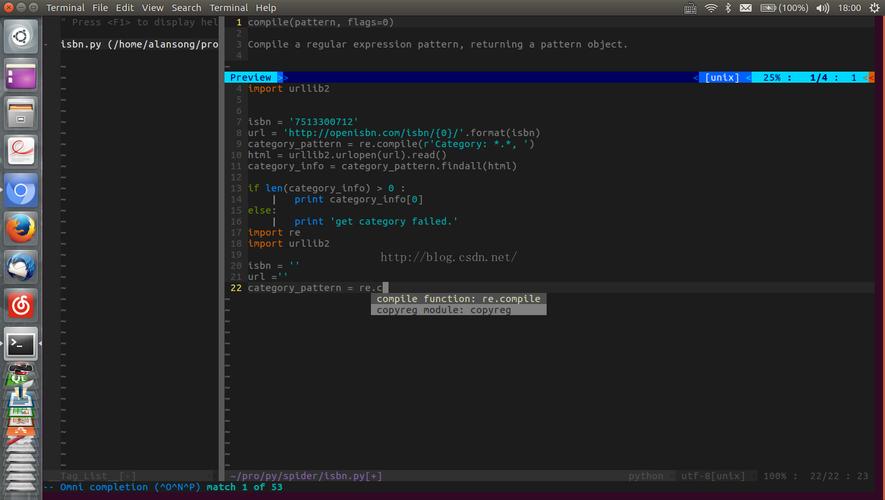Click the 25% indicator in preview status line

click(x=772, y=77)
